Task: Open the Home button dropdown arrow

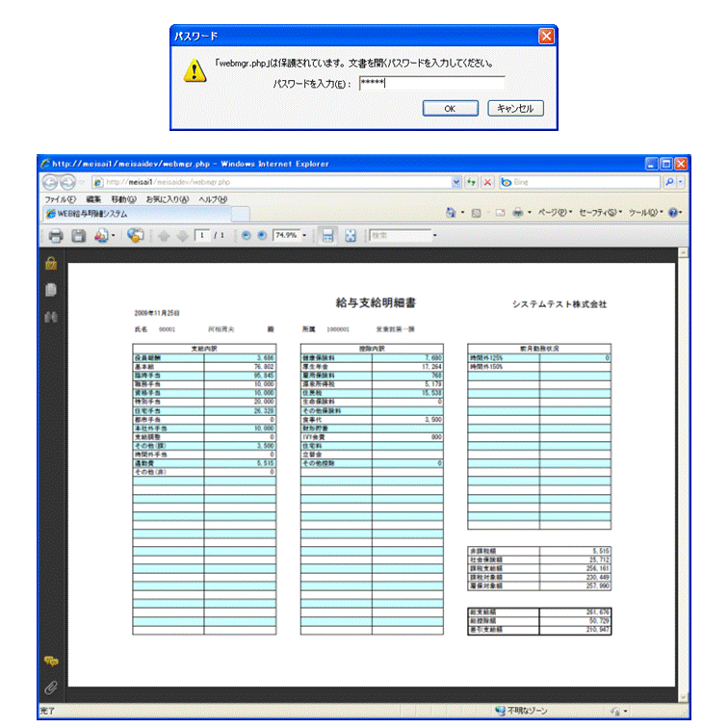Action: coord(462,213)
